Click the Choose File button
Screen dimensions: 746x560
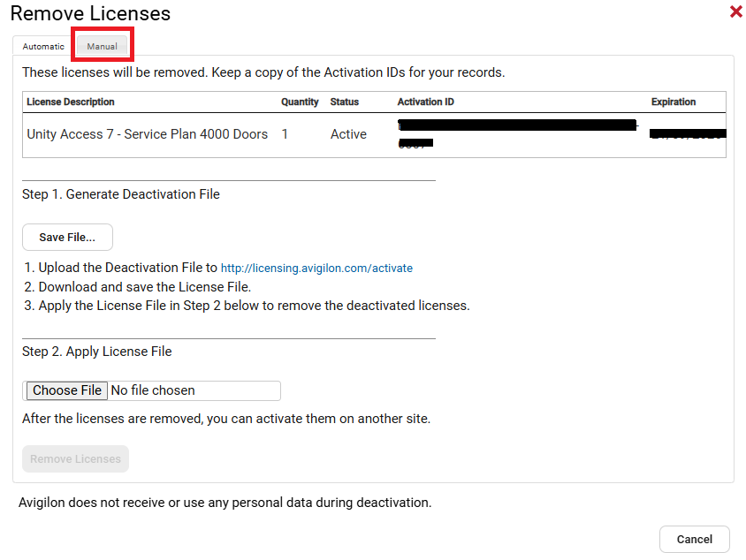pyautogui.click(x=66, y=390)
